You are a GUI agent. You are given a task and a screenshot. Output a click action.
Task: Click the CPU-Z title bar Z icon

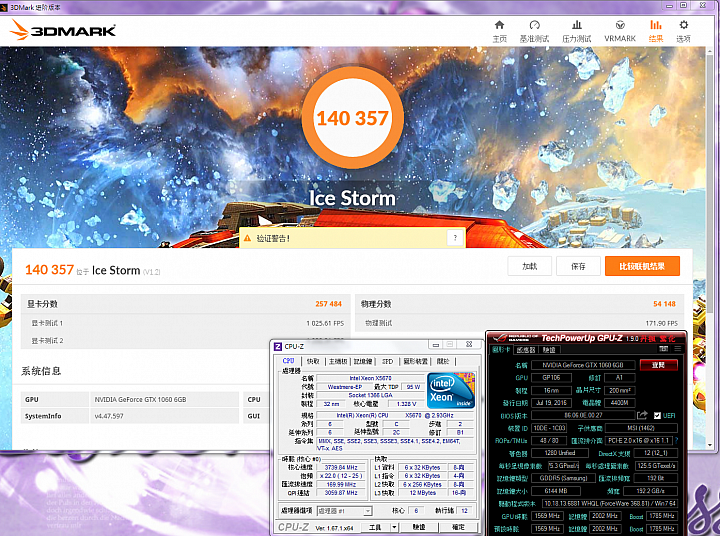(x=278, y=346)
